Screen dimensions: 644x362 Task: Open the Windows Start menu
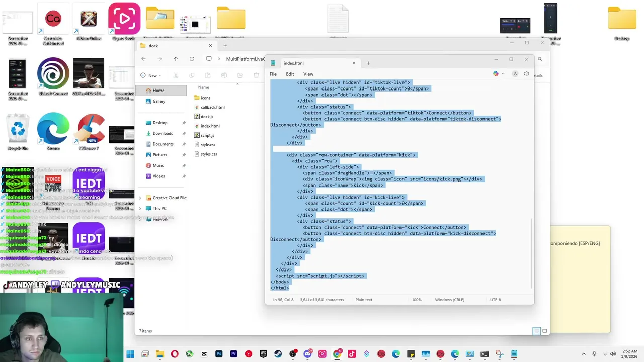(130, 354)
